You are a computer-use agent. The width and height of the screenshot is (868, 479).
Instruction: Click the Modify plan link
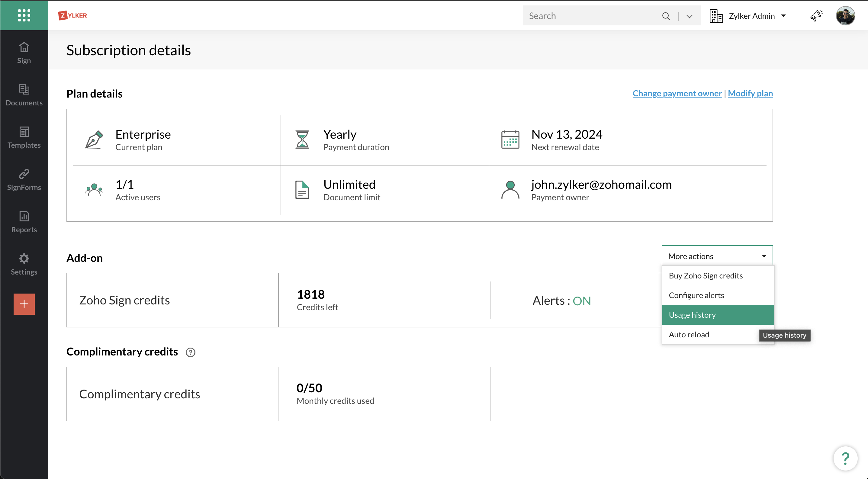pyautogui.click(x=750, y=93)
